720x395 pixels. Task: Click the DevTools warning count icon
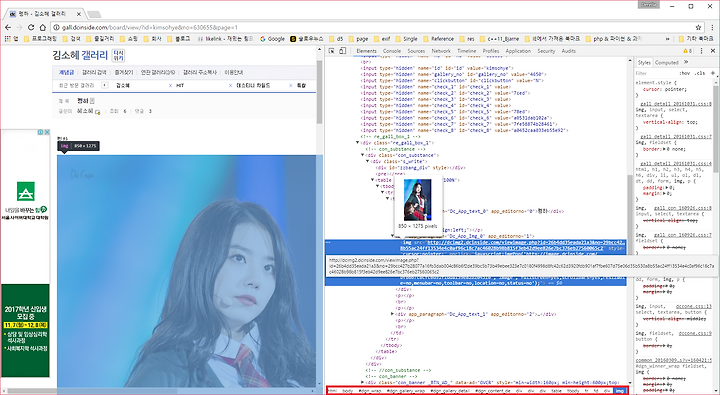coord(687,51)
